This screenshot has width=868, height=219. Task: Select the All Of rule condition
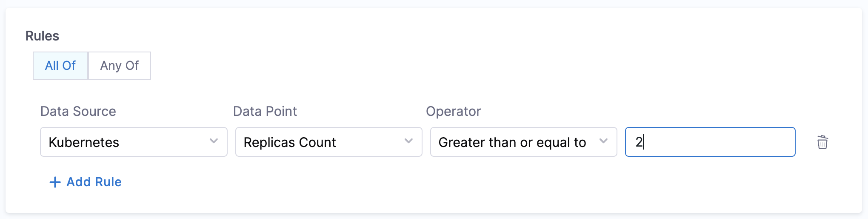60,66
